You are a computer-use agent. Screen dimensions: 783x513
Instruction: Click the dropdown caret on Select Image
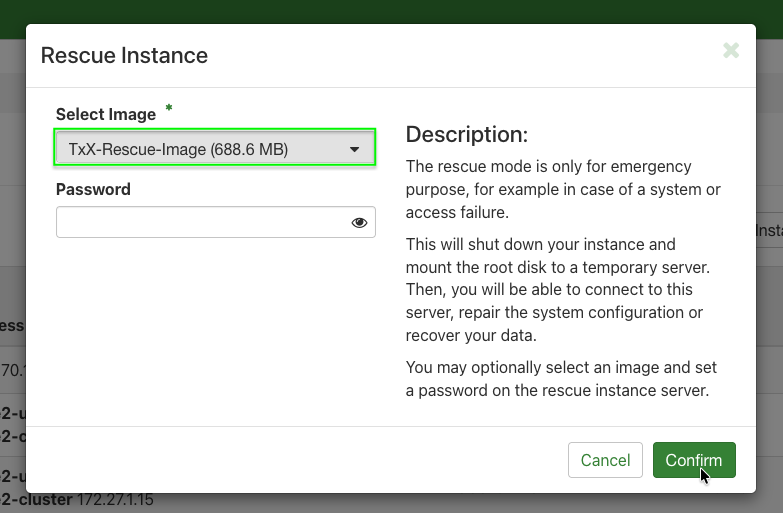point(354,150)
